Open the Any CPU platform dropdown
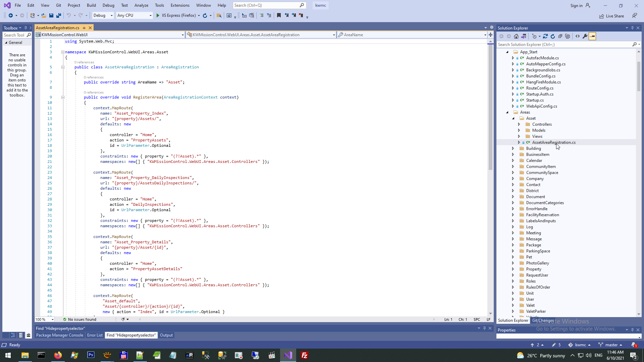The width and height of the screenshot is (644, 362). pyautogui.click(x=134, y=15)
